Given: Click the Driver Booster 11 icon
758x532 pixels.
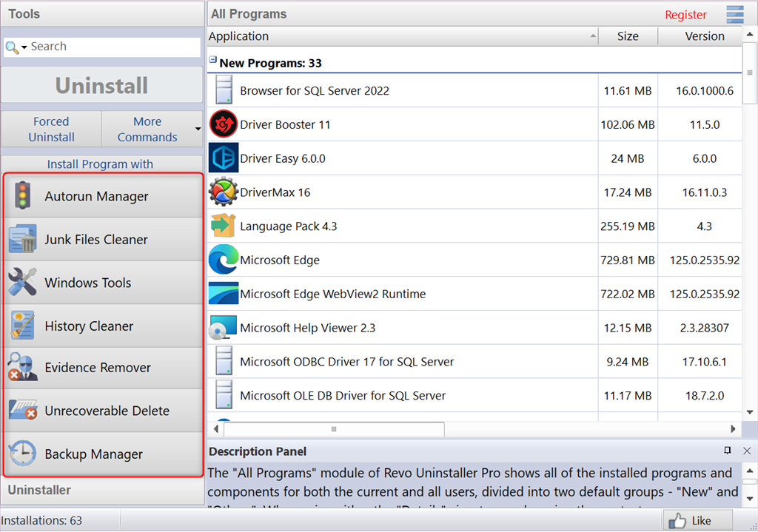Looking at the screenshot, I should (224, 124).
